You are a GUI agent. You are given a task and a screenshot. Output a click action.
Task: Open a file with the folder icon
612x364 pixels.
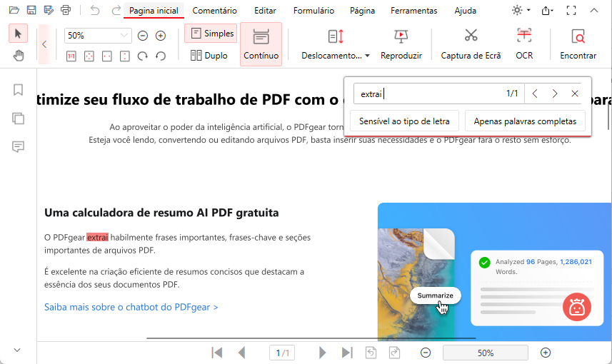(x=14, y=10)
